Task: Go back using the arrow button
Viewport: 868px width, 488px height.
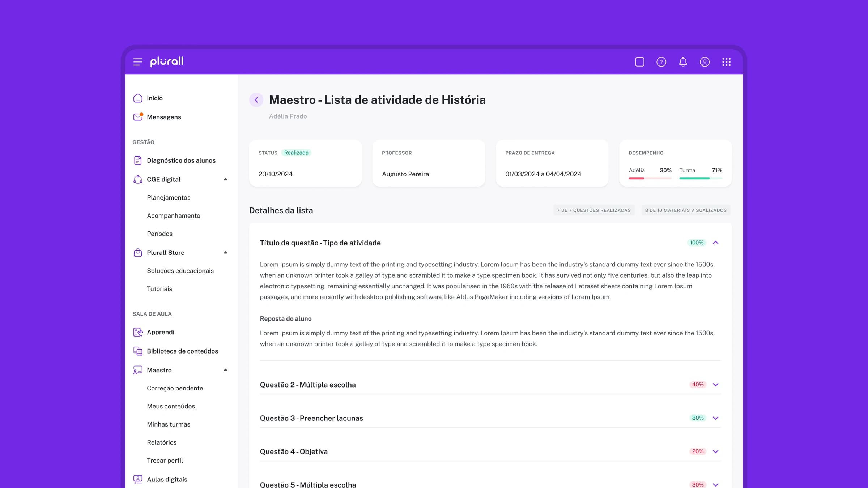Action: coord(256,100)
